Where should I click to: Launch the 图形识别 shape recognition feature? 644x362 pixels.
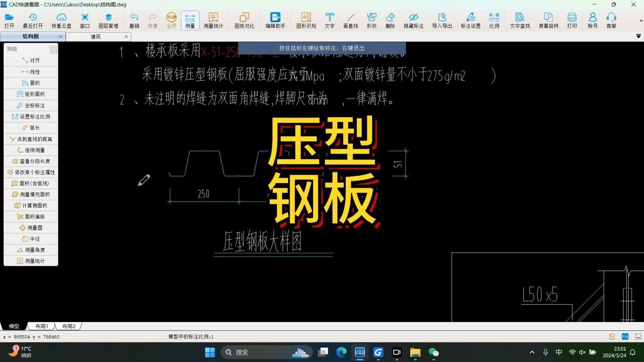tap(306, 20)
